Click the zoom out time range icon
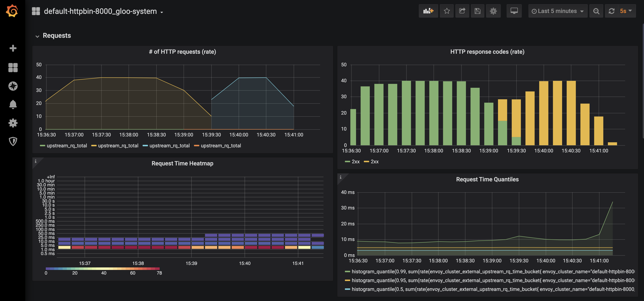Image resolution: width=644 pixels, height=301 pixels. pos(596,11)
